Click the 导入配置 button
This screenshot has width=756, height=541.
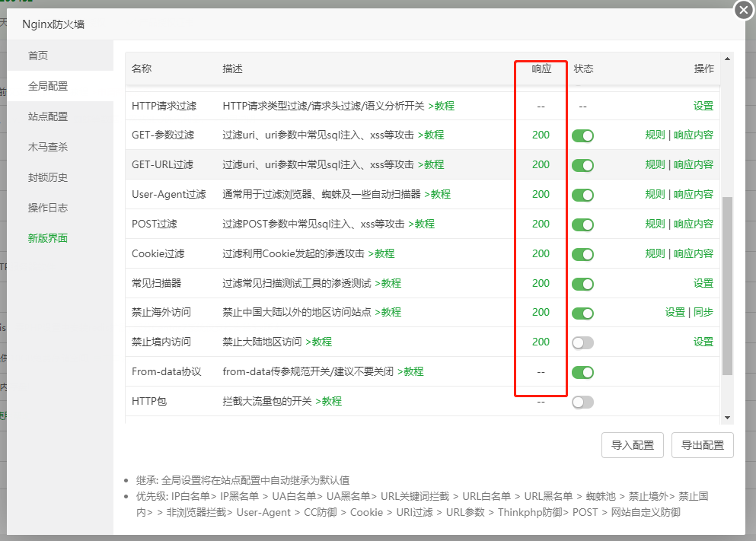click(x=633, y=445)
